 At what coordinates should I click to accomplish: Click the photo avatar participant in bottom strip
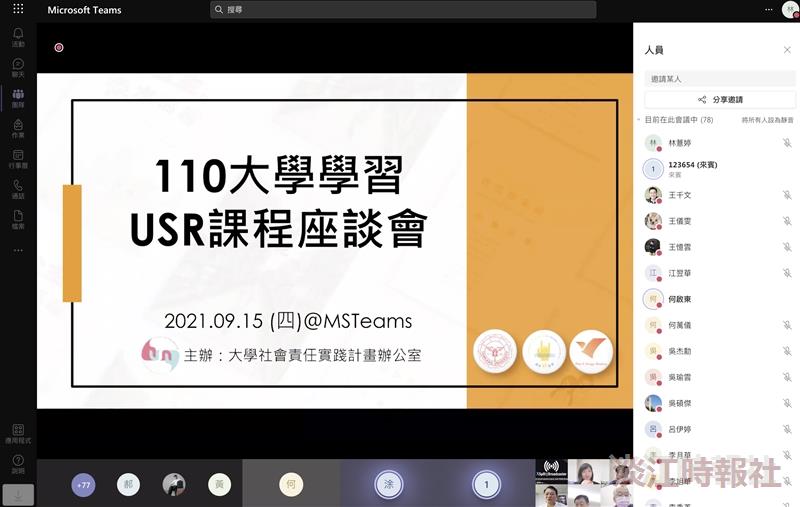point(174,485)
